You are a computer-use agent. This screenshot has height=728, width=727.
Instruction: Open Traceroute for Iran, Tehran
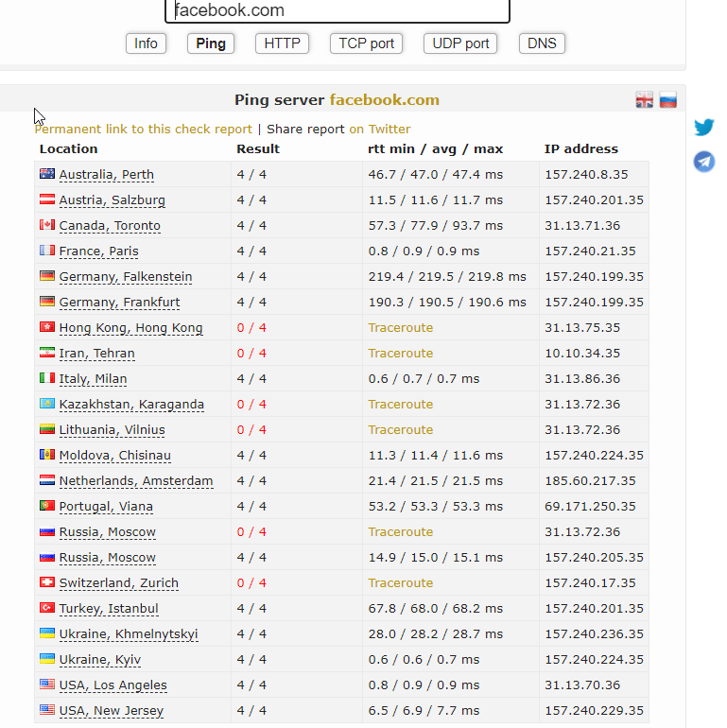pyautogui.click(x=401, y=354)
